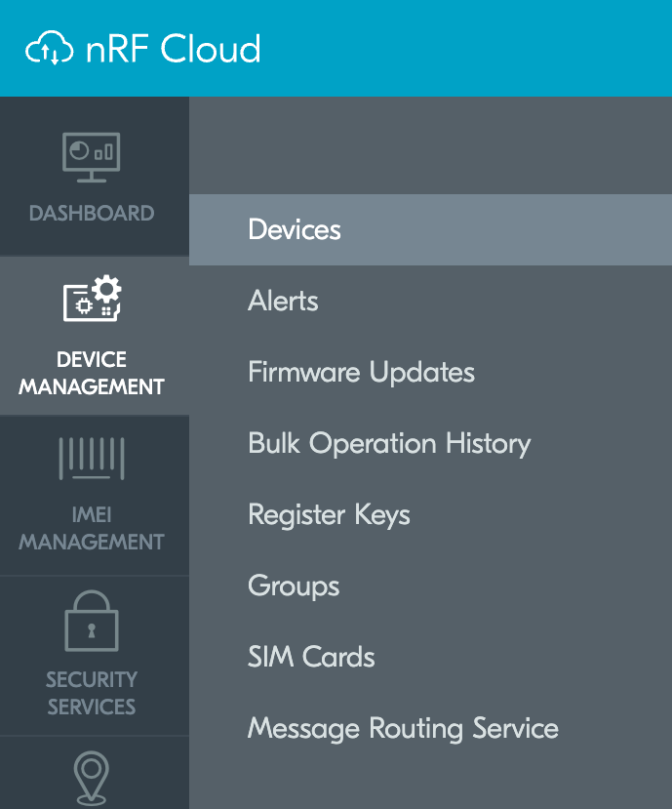Open Firmware Updates section
This screenshot has height=809, width=672.
coord(361,372)
